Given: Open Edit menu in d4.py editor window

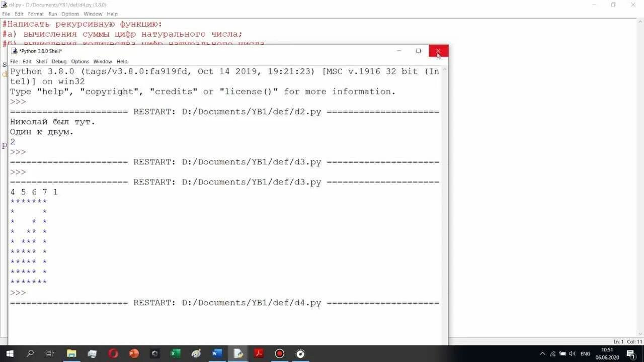Looking at the screenshot, I should click(19, 14).
